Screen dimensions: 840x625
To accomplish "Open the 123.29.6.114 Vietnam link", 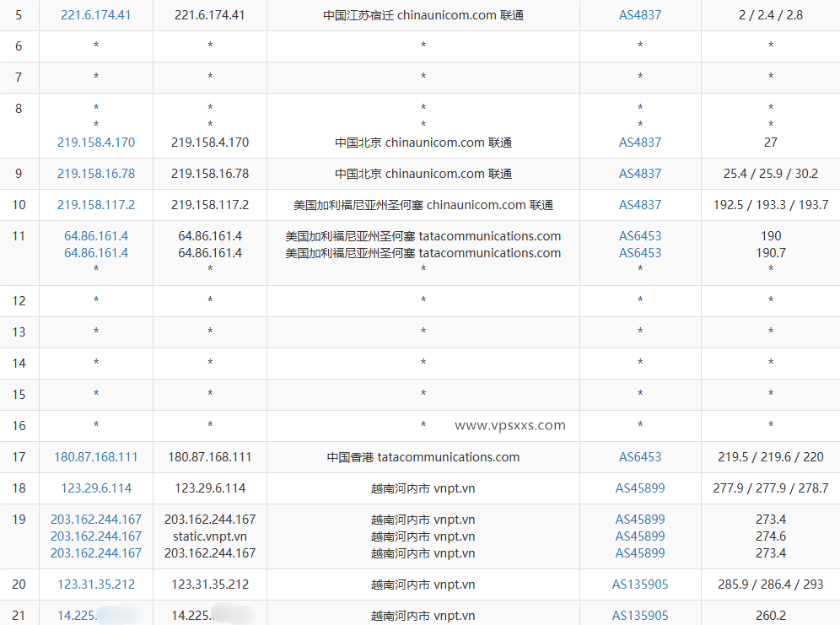I will pos(95,488).
